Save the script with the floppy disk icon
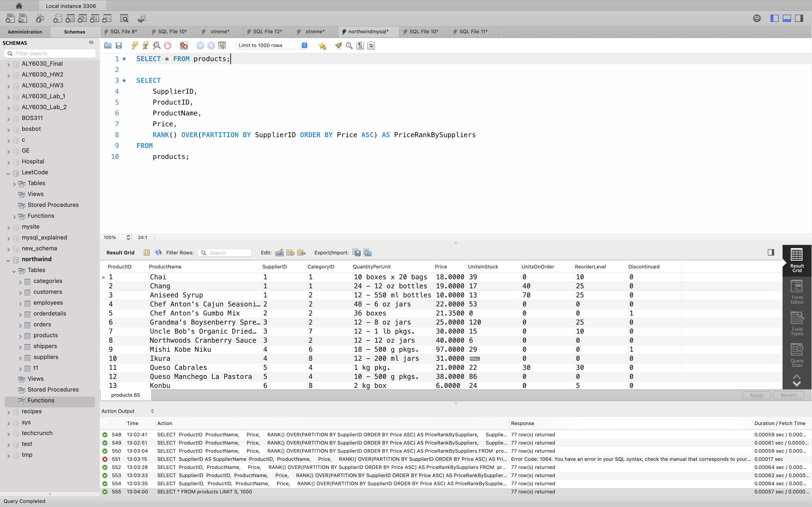812x507 pixels. click(x=119, y=45)
